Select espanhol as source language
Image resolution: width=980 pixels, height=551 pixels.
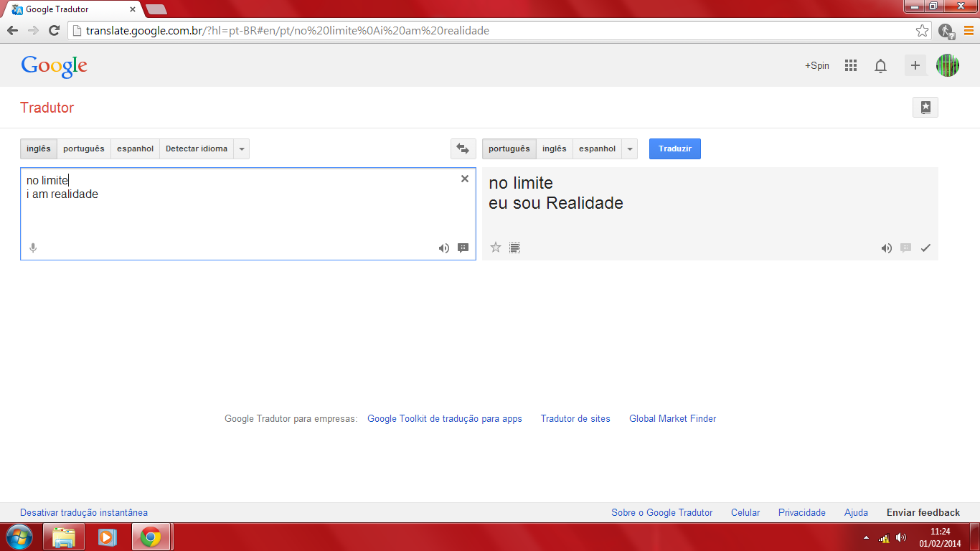(136, 149)
